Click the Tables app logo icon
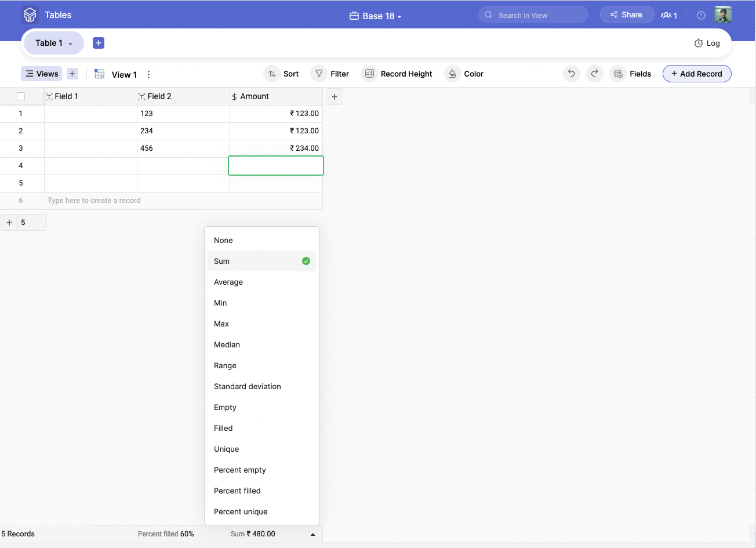This screenshot has width=756, height=548. (x=30, y=15)
